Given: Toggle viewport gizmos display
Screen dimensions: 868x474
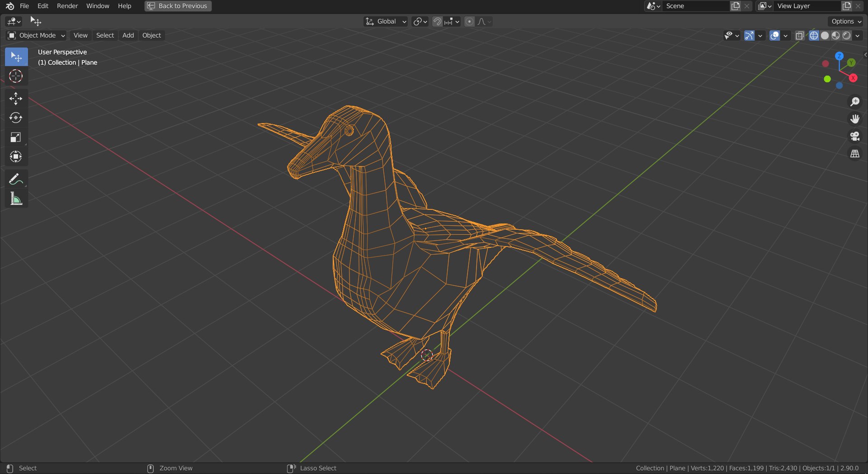Looking at the screenshot, I should (749, 35).
